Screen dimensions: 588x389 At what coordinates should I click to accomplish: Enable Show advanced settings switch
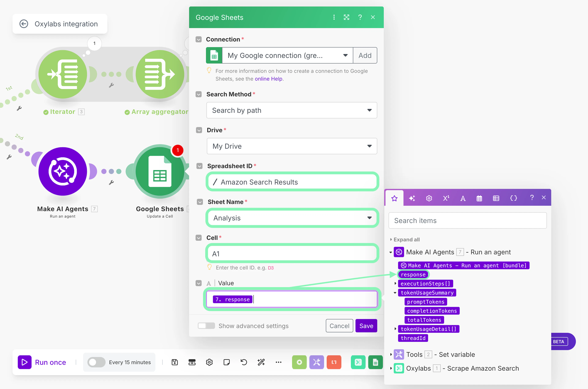pyautogui.click(x=206, y=326)
